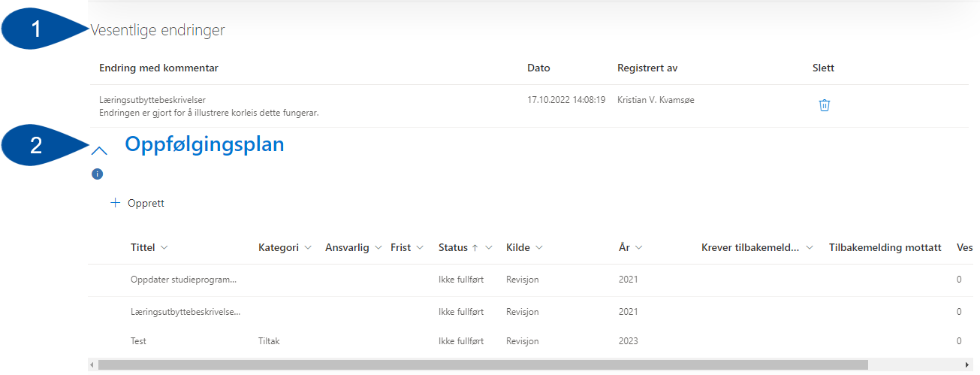Click Revisjon in Oppdater studieprogram row
980x375 pixels.
tap(523, 280)
